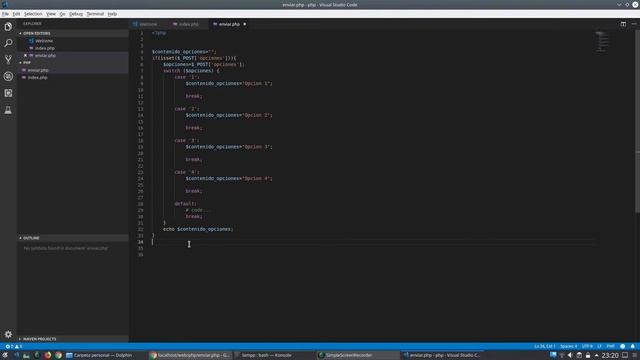The image size is (640, 360).
Task: Click the echo $contenido_opciones line
Action: (x=198, y=229)
